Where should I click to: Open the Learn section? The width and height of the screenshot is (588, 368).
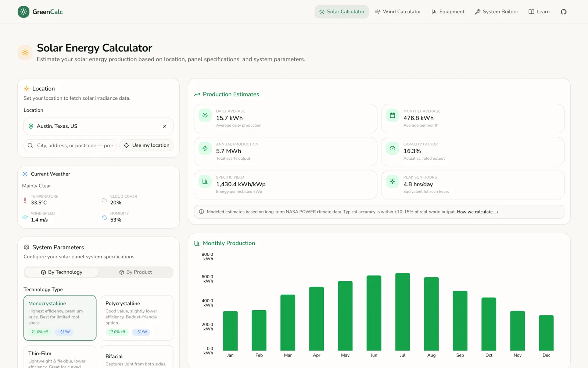pyautogui.click(x=539, y=12)
